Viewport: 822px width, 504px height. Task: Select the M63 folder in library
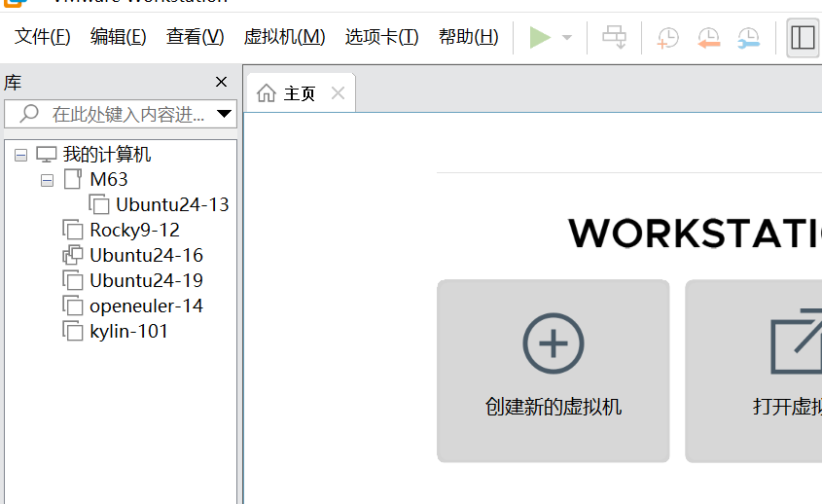pos(109,179)
